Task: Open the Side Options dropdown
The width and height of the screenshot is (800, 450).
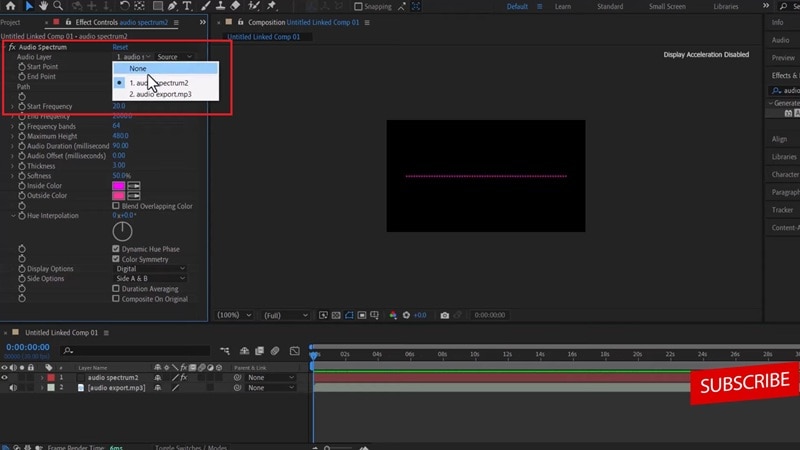Action: [150, 278]
